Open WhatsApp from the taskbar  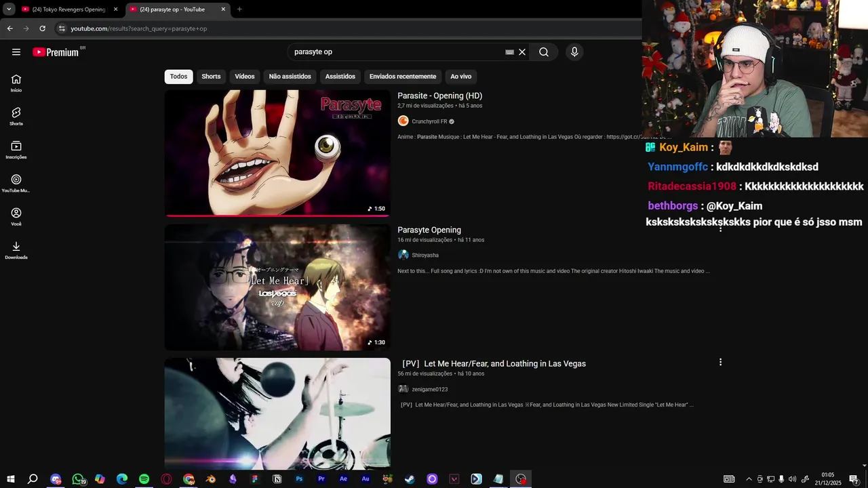(x=78, y=479)
